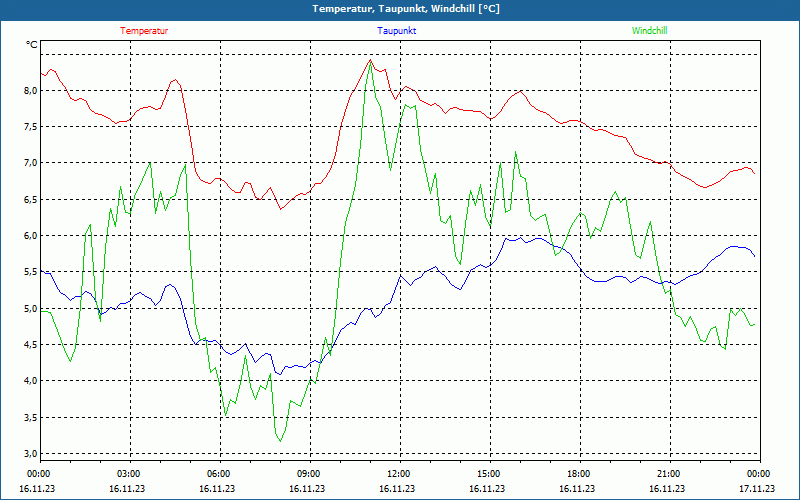This screenshot has height=500, width=800.
Task: Click the 7,5 y-axis value
Action: coord(31,127)
